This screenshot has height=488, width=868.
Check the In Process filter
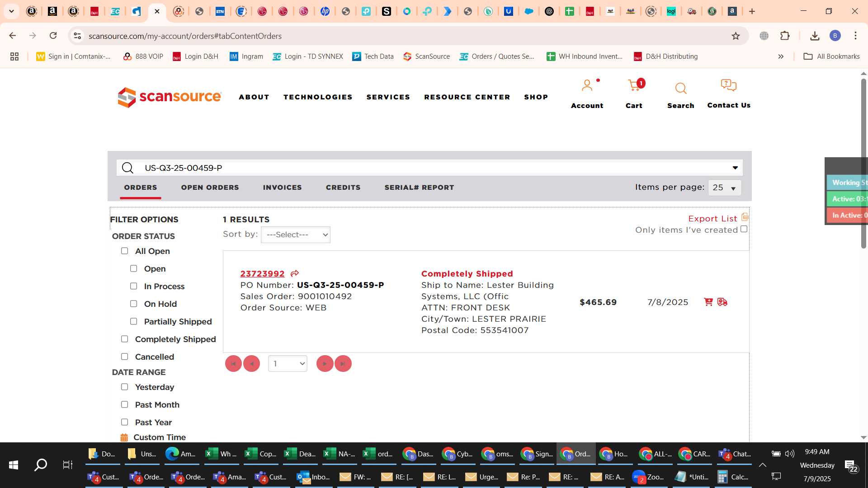pos(133,286)
